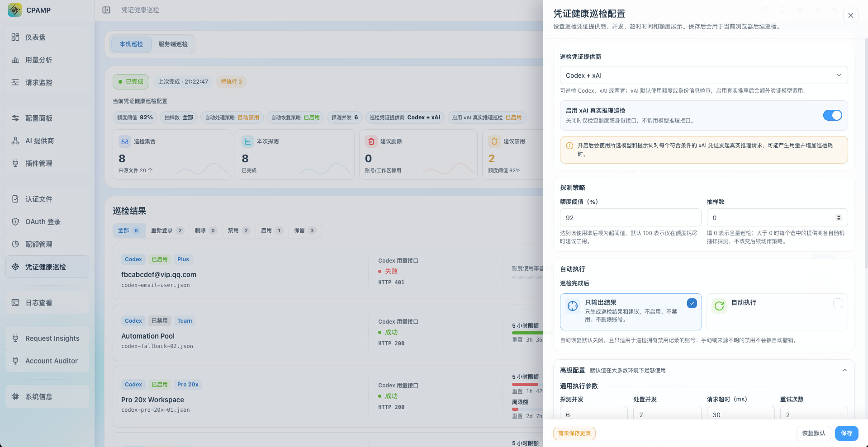The image size is (868, 447).
Task: Select 启用 1 filter tab
Action: point(272,231)
